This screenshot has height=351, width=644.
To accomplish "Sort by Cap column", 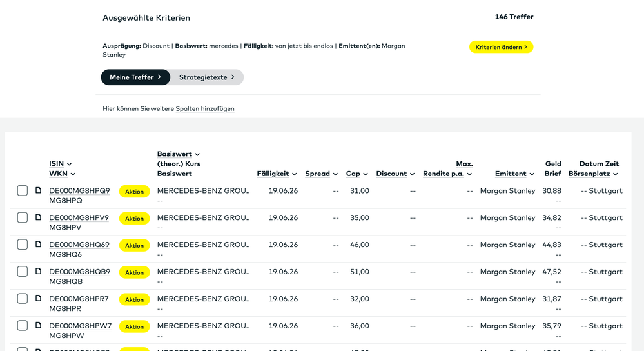I will 357,174.
